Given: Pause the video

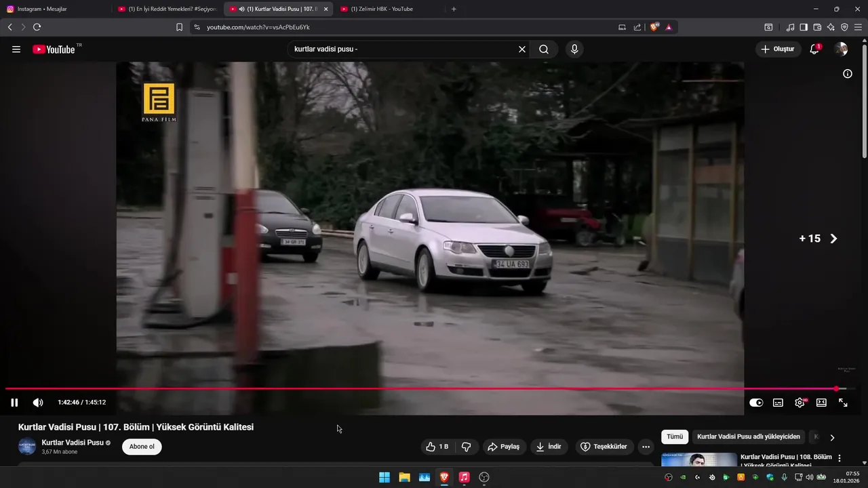Looking at the screenshot, I should coord(14,403).
